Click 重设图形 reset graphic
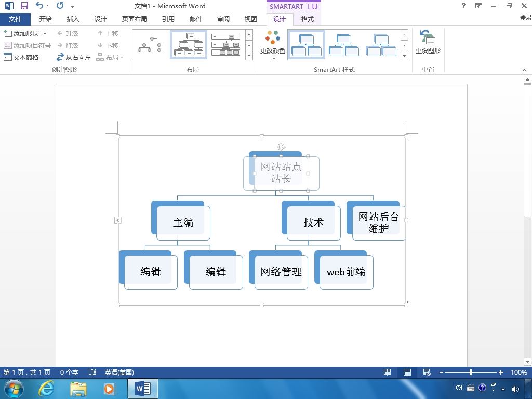The image size is (532, 399). point(428,42)
